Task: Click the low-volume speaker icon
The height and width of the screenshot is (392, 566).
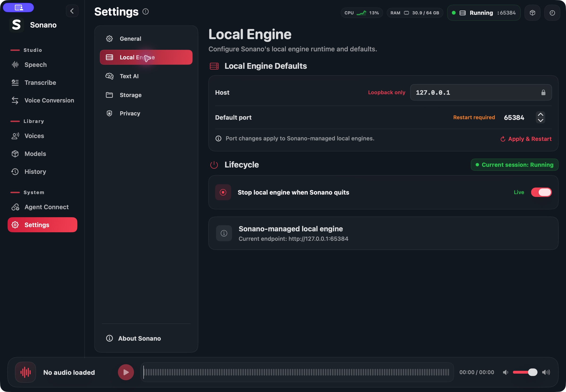Action: pyautogui.click(x=505, y=372)
